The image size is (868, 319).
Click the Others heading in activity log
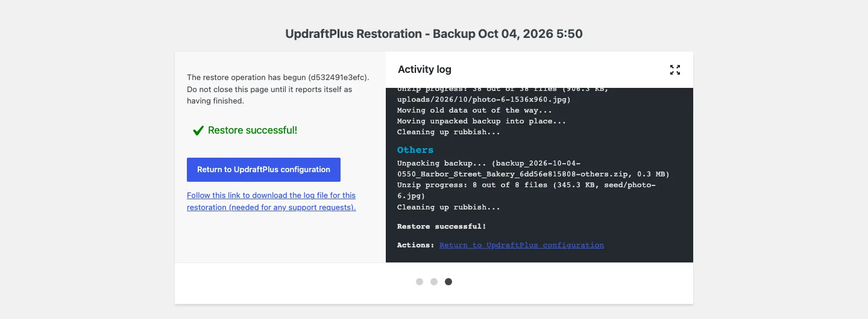click(x=415, y=150)
